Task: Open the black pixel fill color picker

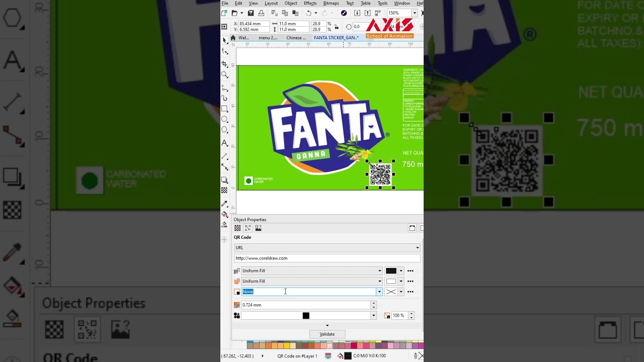Action: (x=394, y=270)
